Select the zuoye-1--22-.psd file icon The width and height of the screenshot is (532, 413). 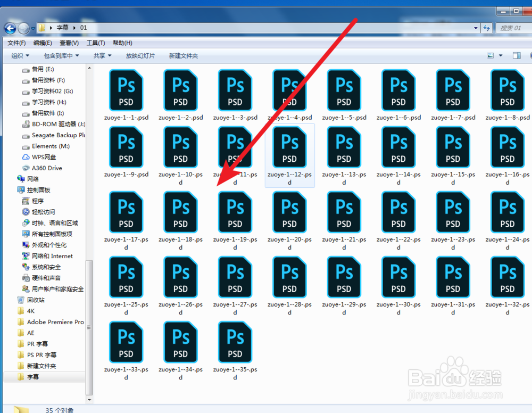point(398,212)
